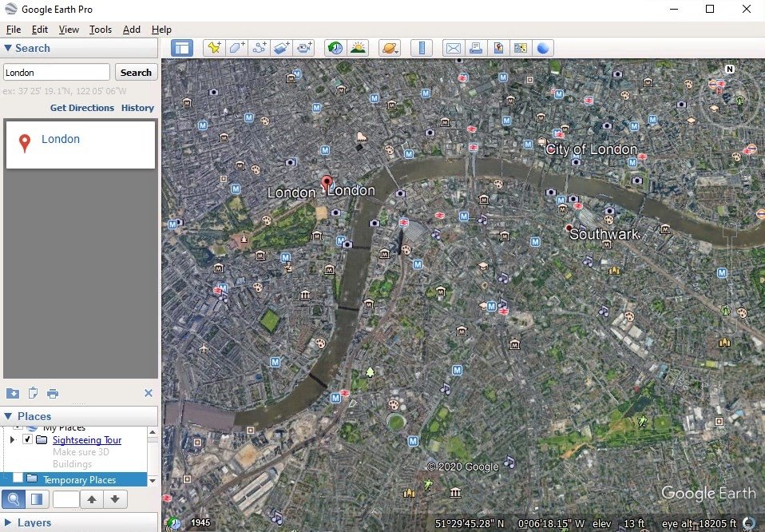The width and height of the screenshot is (765, 532).
Task: View in Google Maps toolbar icon
Action: pos(521,48)
